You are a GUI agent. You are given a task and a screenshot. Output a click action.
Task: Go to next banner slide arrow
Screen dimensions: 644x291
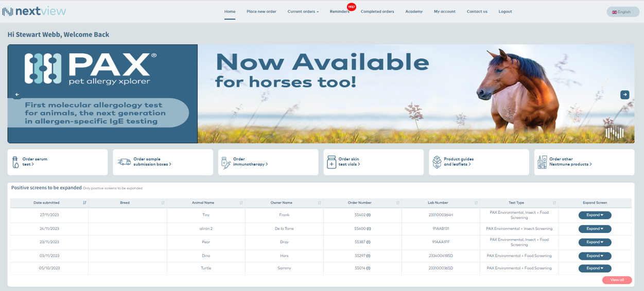point(624,95)
